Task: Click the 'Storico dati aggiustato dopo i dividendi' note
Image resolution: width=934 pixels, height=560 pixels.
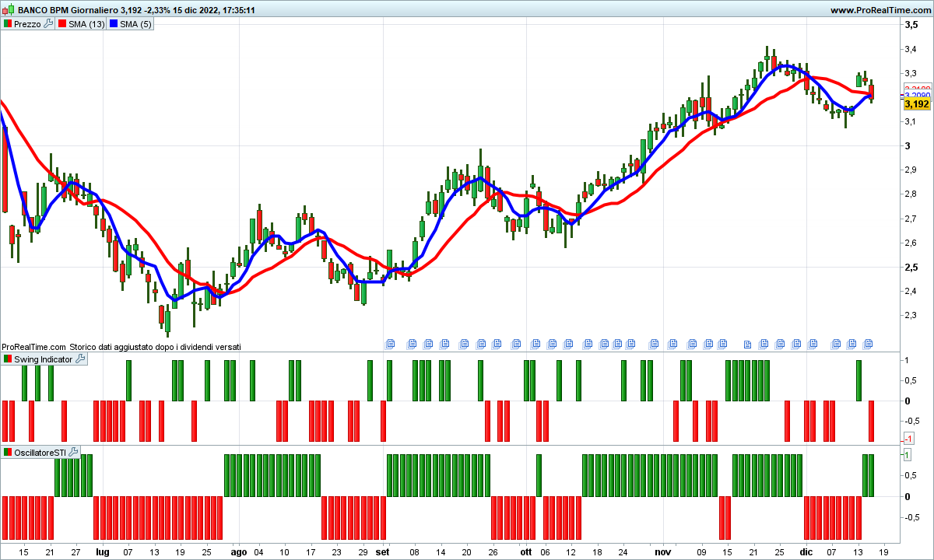Action: click(155, 347)
